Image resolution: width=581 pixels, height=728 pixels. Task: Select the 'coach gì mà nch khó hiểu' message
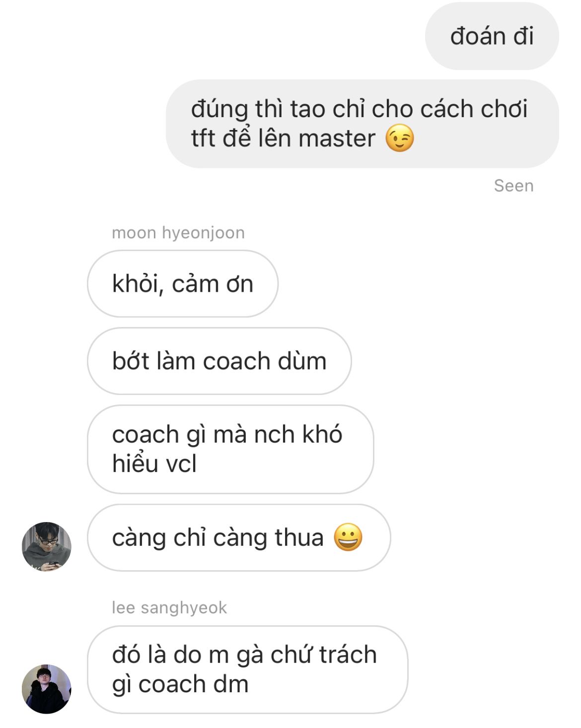click(230, 449)
